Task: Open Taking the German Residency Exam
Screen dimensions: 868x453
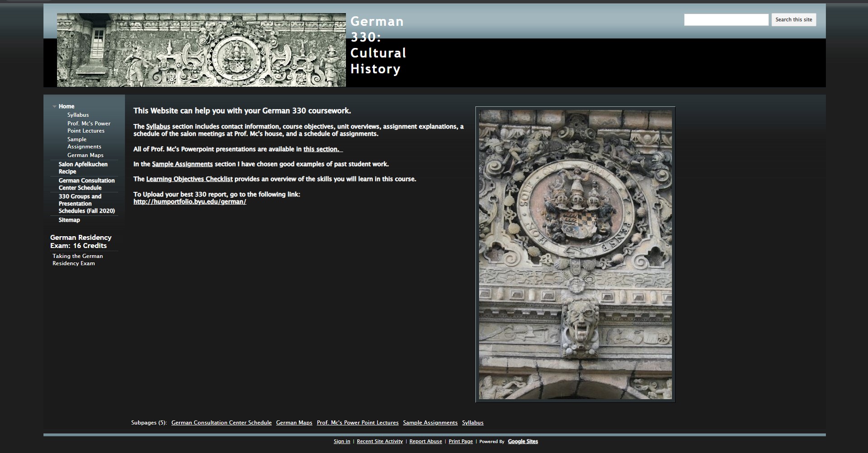Action: coord(77,260)
